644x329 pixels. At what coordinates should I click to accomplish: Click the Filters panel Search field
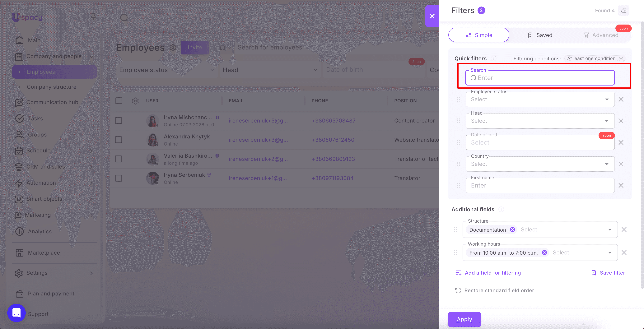click(540, 78)
